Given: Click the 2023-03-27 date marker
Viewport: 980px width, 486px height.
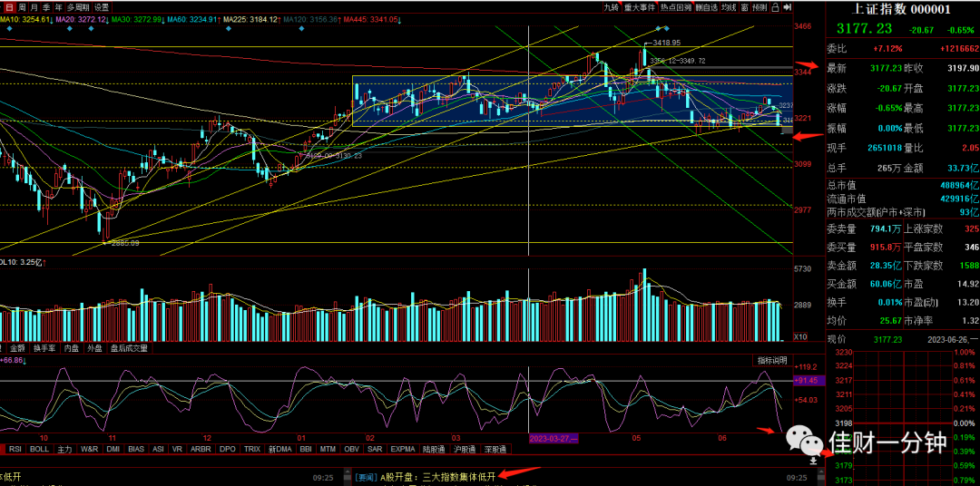Looking at the screenshot, I should [554, 439].
